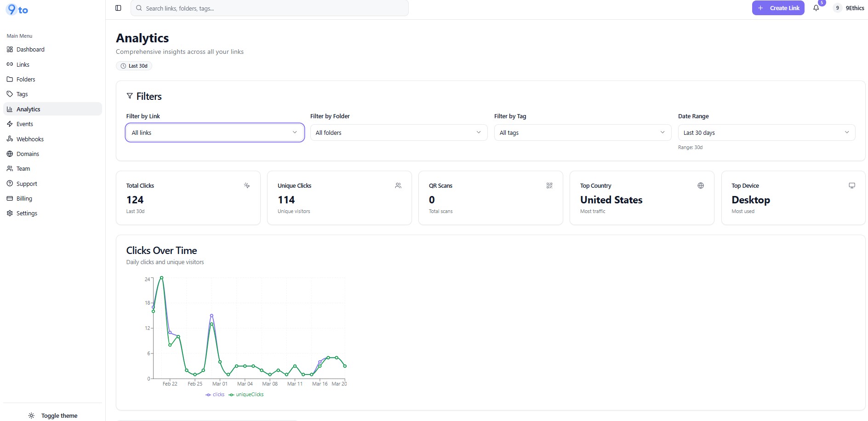
Task: Toggle the clicks series in chart legend
Action: (215, 394)
